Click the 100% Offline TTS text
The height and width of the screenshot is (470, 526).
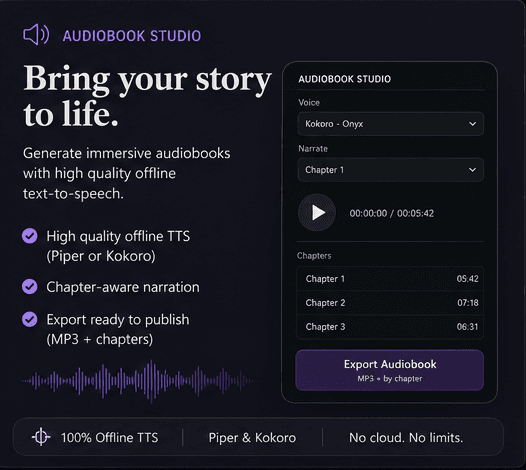(109, 437)
